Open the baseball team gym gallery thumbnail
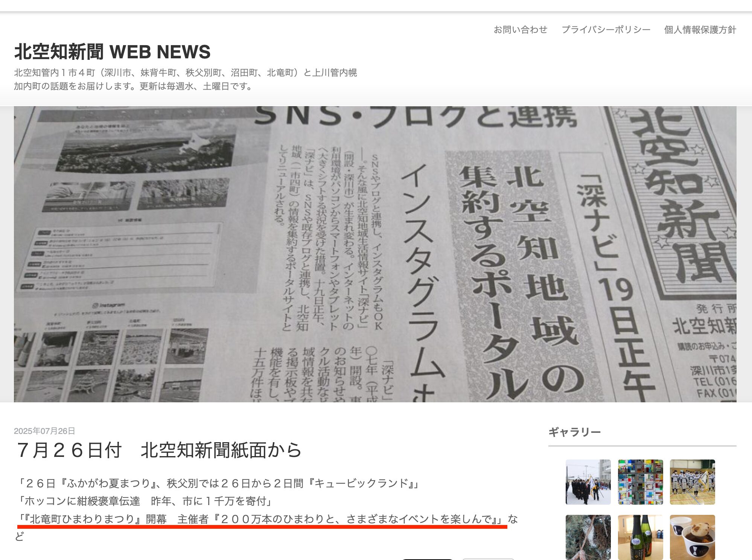Screen dimensions: 752x560 coord(692,482)
